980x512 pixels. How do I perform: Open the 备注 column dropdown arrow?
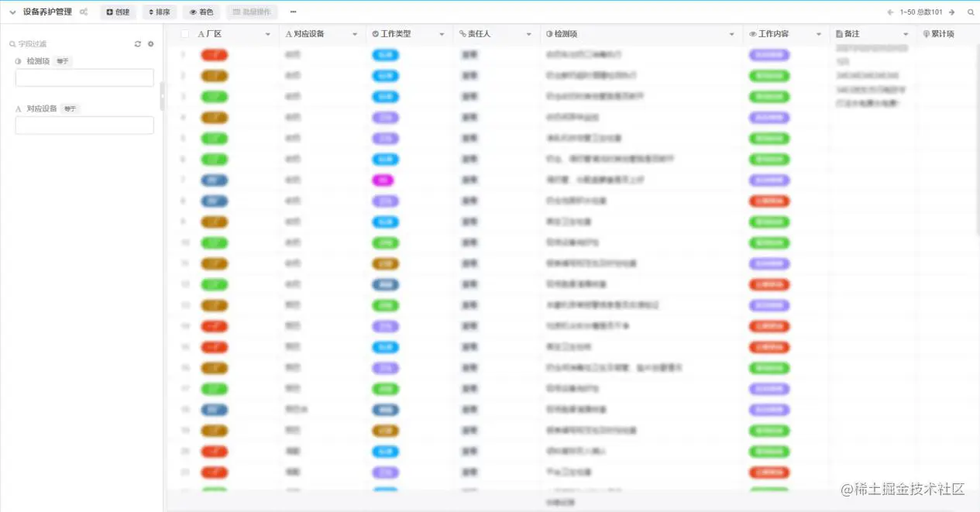tap(906, 35)
